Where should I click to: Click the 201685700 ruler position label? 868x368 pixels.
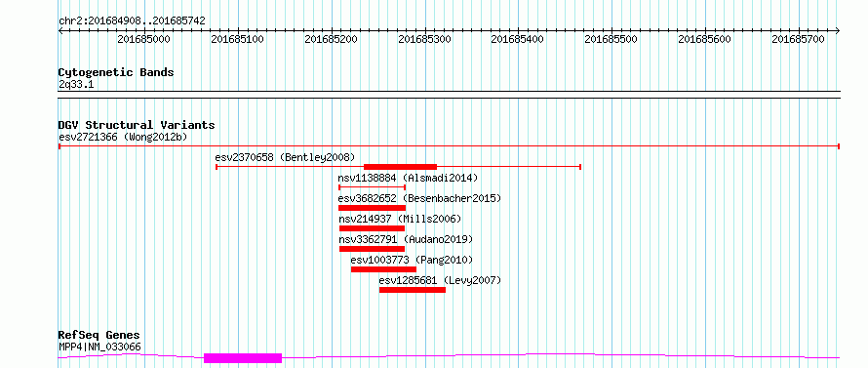(798, 39)
